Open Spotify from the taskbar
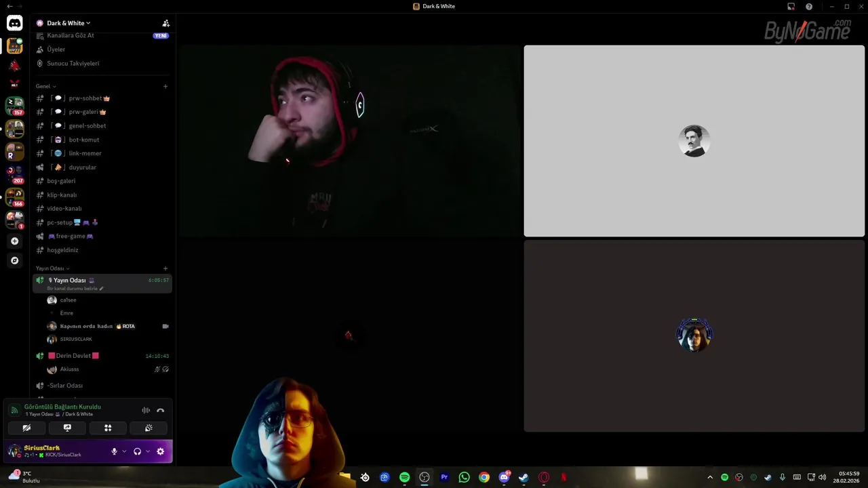 [x=405, y=477]
